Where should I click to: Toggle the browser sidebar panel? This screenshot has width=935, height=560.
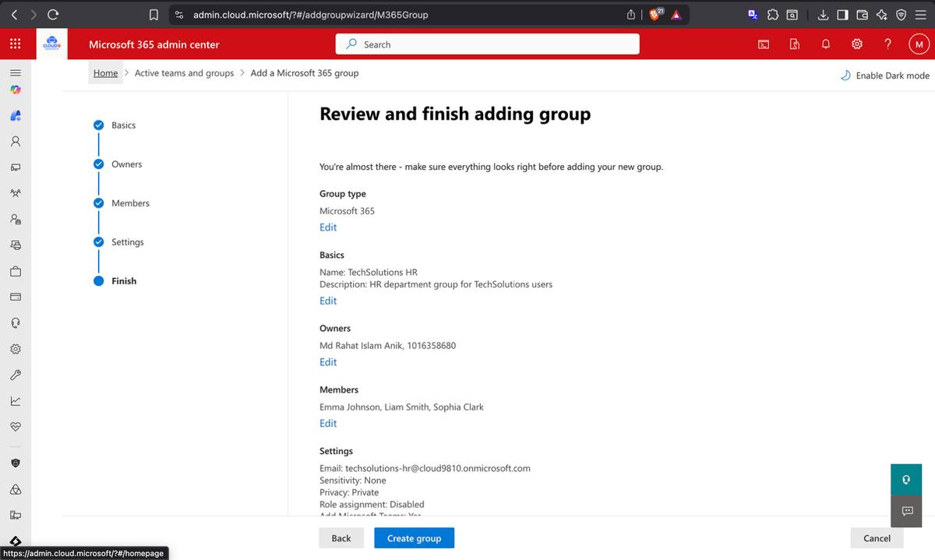tap(843, 14)
